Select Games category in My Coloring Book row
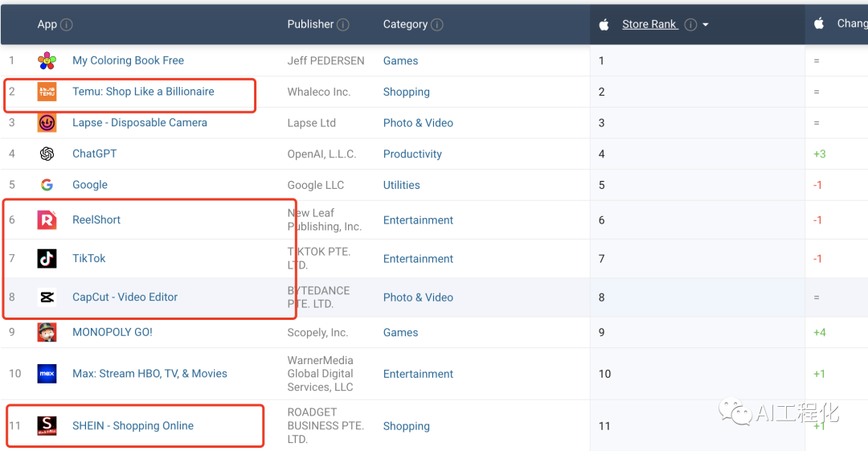868x451 pixels. click(x=401, y=61)
